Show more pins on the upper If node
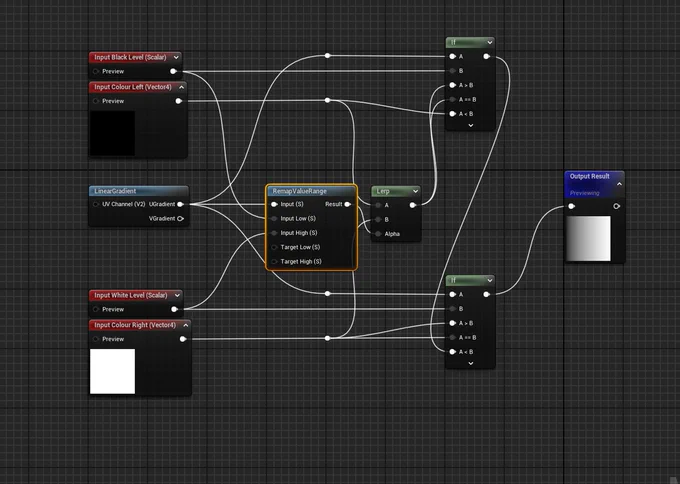This screenshot has height=484, width=680. coord(471,125)
